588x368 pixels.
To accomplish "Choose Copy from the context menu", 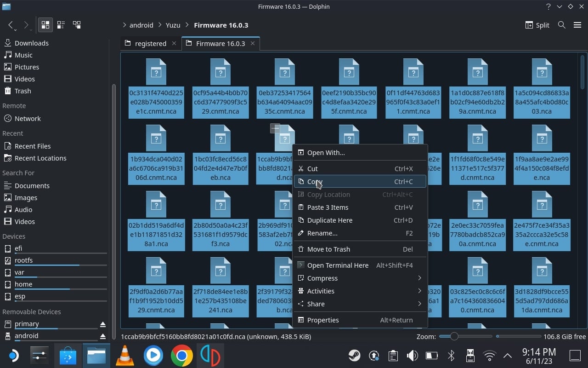I will (360, 181).
